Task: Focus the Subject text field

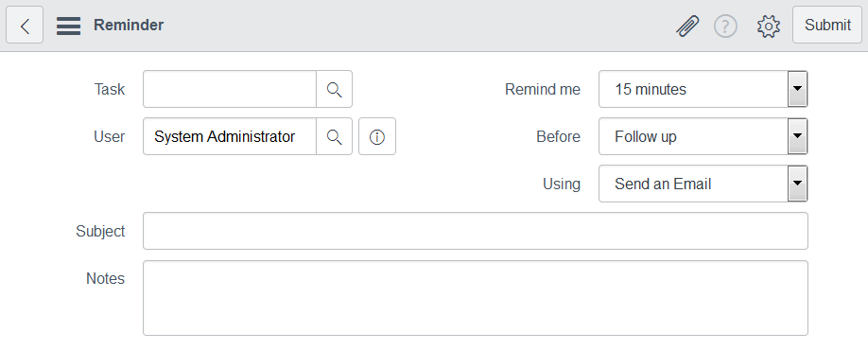Action: [x=476, y=231]
